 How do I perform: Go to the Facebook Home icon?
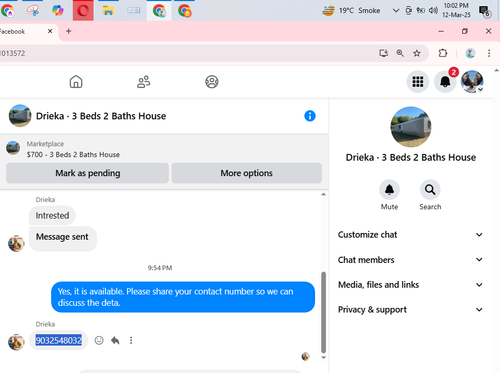(x=76, y=82)
